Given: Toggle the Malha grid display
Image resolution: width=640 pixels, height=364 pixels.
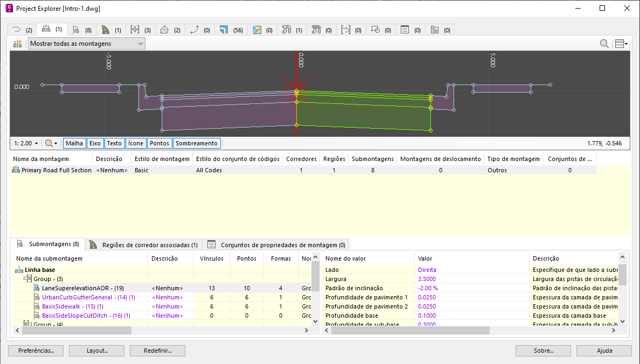Looking at the screenshot, I should click(x=74, y=143).
